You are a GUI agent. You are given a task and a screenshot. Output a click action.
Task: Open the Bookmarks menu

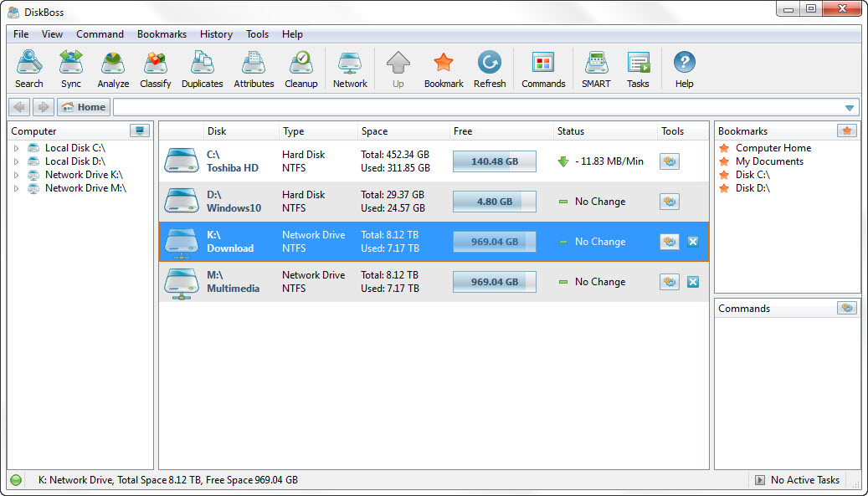coord(162,34)
